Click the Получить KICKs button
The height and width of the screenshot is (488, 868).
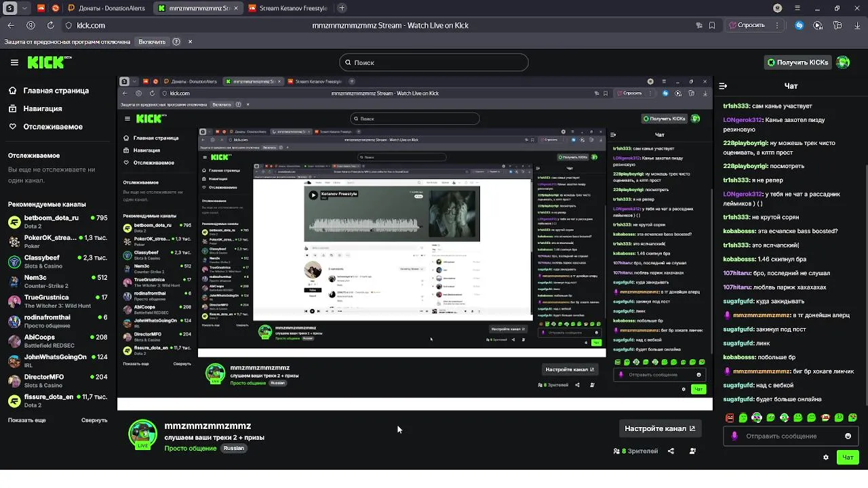pyautogui.click(x=797, y=62)
